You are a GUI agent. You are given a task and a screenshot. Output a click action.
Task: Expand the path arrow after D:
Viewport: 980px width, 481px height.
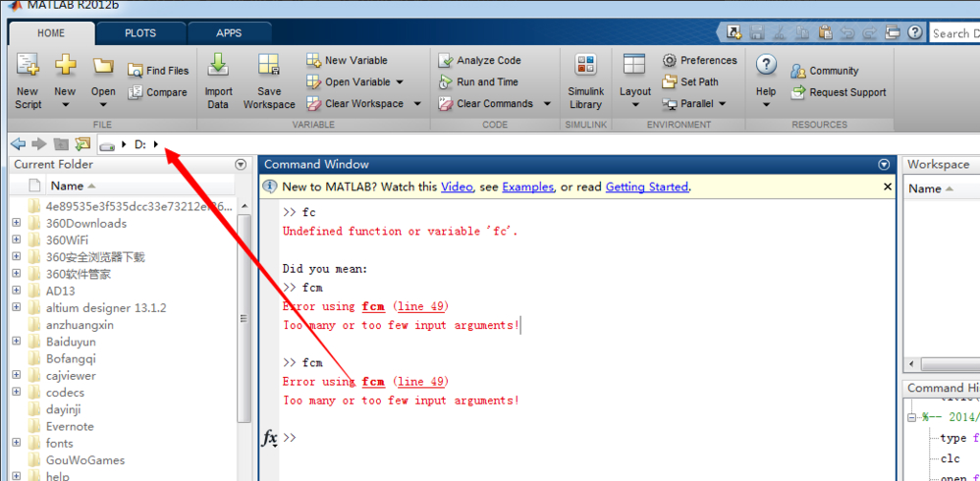[155, 144]
